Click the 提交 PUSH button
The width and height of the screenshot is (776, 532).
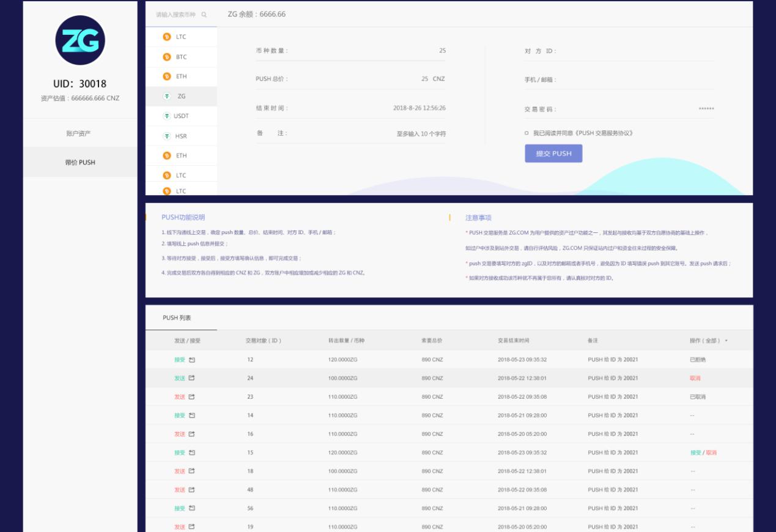(553, 153)
